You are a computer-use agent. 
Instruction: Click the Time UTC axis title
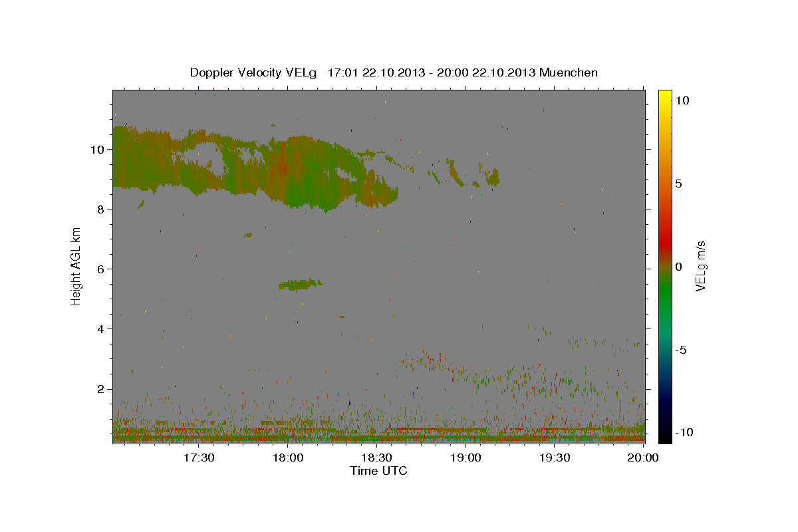click(x=378, y=471)
